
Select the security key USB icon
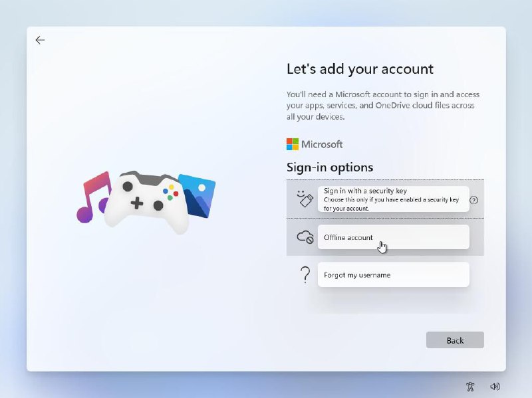(305, 197)
